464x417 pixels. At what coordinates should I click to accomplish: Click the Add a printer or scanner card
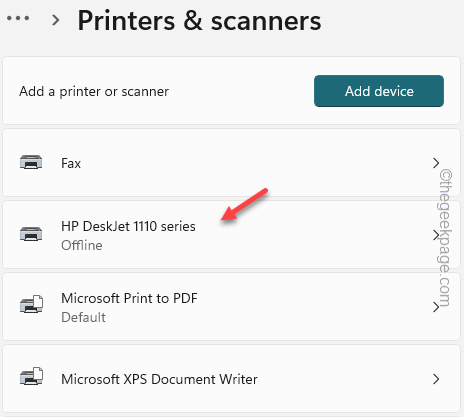(x=231, y=91)
